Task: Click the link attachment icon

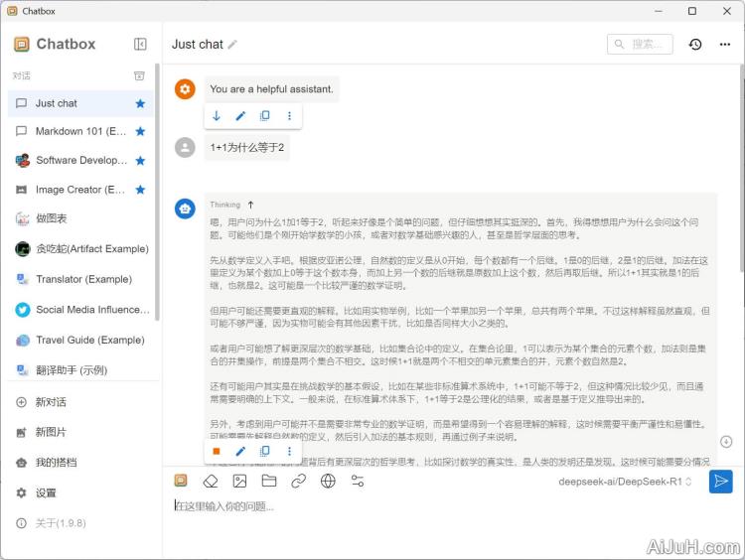Action: point(298,481)
